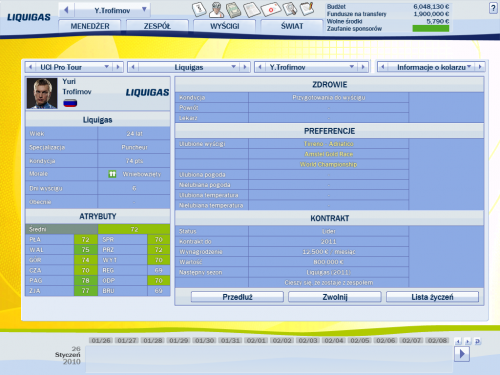Go to next rider with Y.Trofimov selector's right arrow
Viewport: 500px width, 375px height.
click(x=363, y=67)
